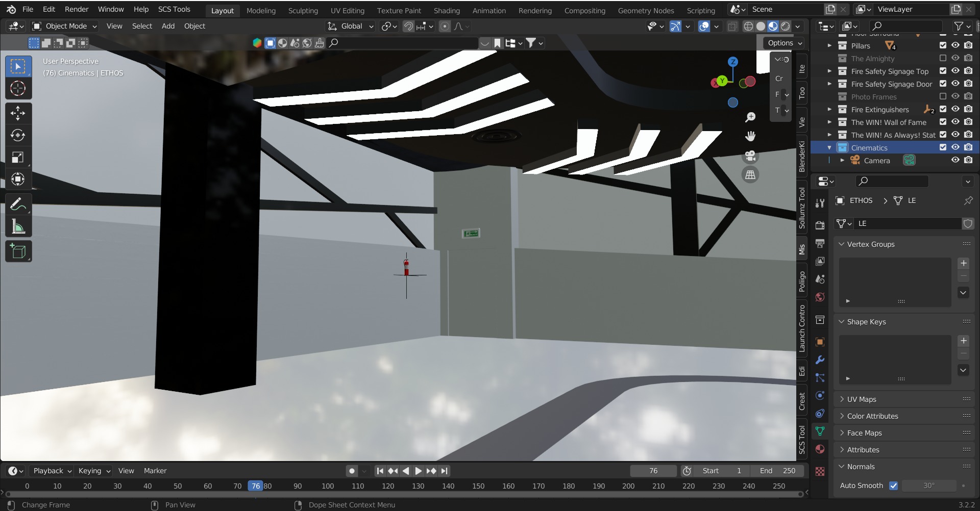The image size is (980, 511).
Task: Toggle camera view icon in the viewport
Action: pyautogui.click(x=750, y=156)
